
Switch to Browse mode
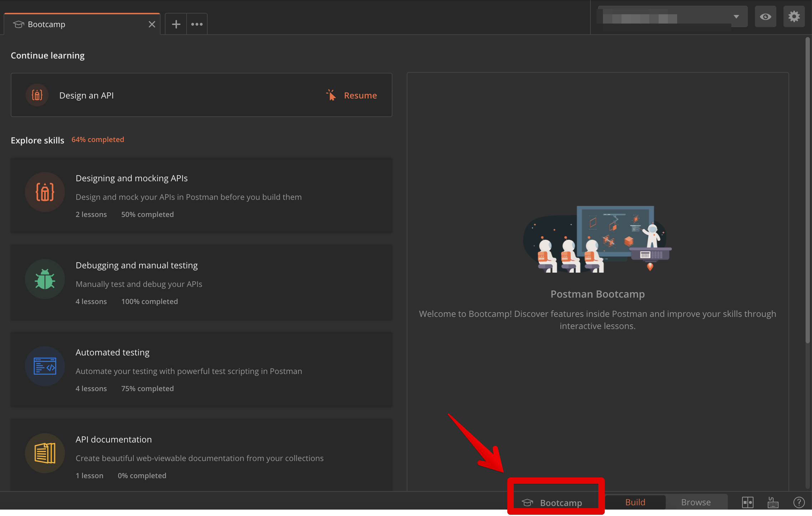click(696, 502)
